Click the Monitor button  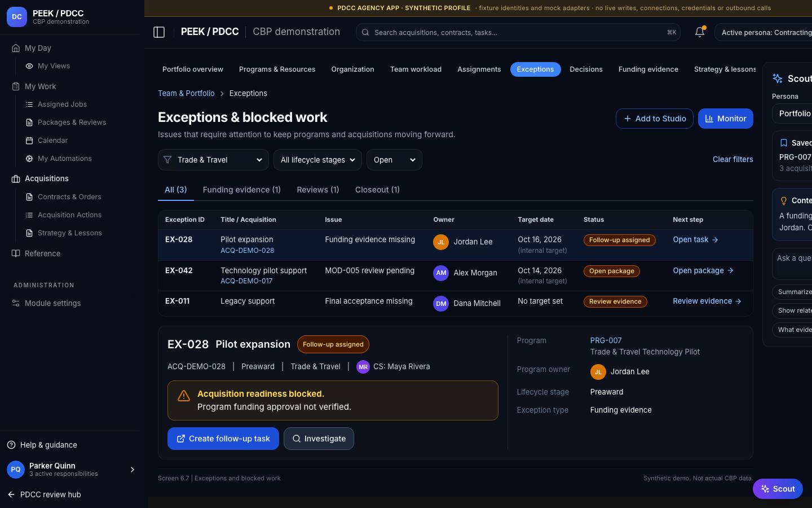[x=725, y=119]
